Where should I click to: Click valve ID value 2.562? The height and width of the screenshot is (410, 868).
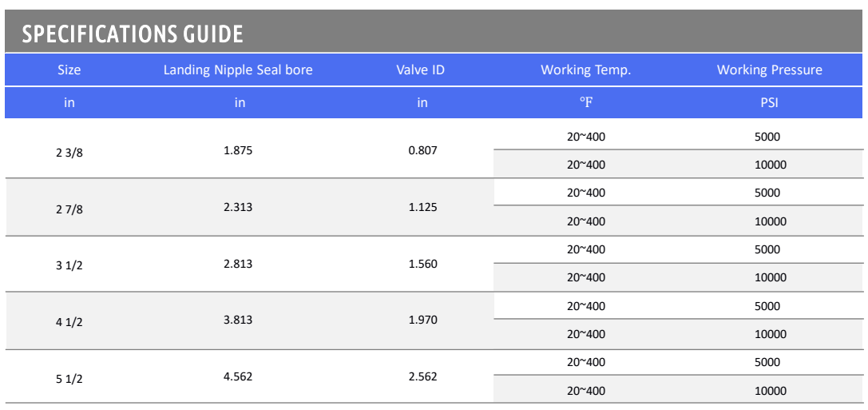[x=422, y=376]
